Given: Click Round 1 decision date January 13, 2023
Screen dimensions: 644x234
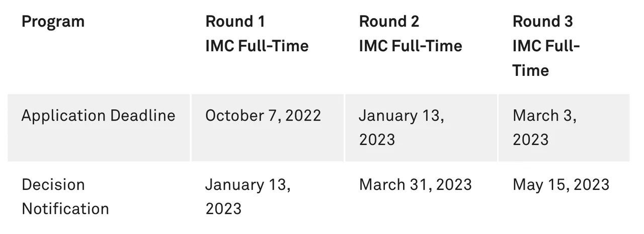Looking at the screenshot, I should point(248,196).
